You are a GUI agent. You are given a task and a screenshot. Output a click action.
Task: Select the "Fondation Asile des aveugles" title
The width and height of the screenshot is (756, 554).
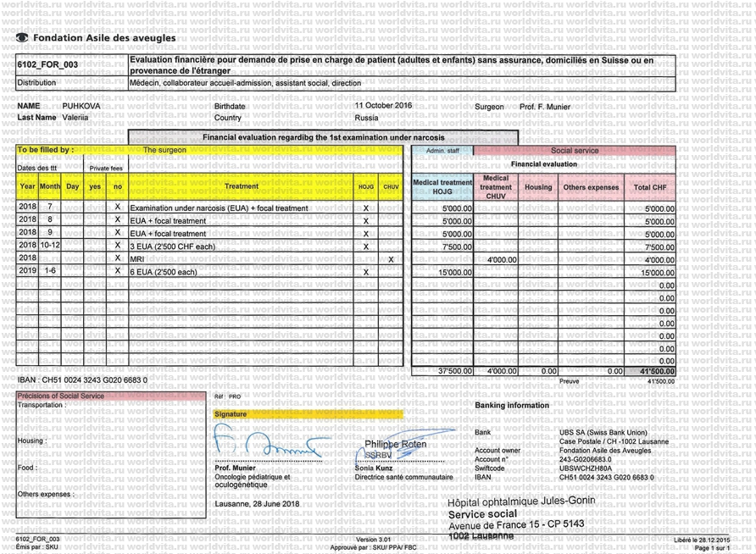104,37
